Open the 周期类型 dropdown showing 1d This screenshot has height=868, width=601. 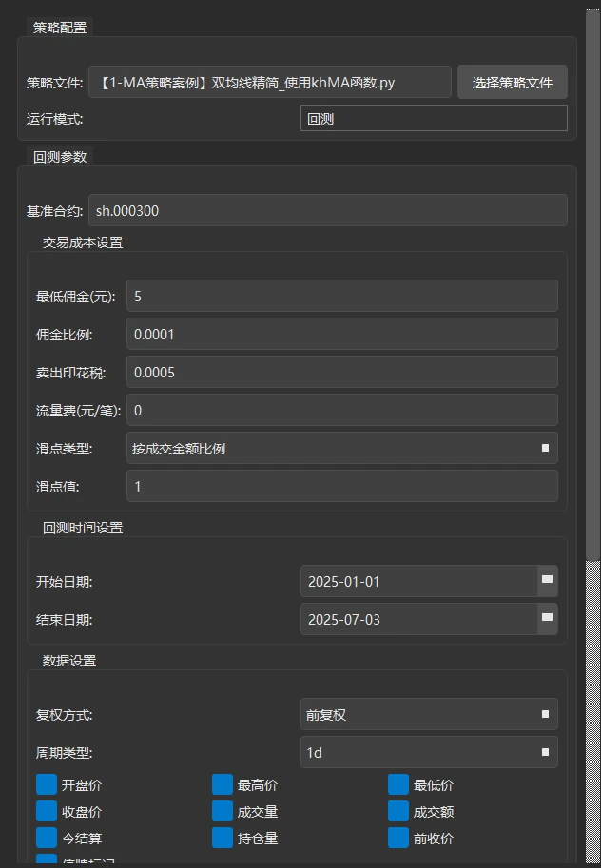coord(429,752)
